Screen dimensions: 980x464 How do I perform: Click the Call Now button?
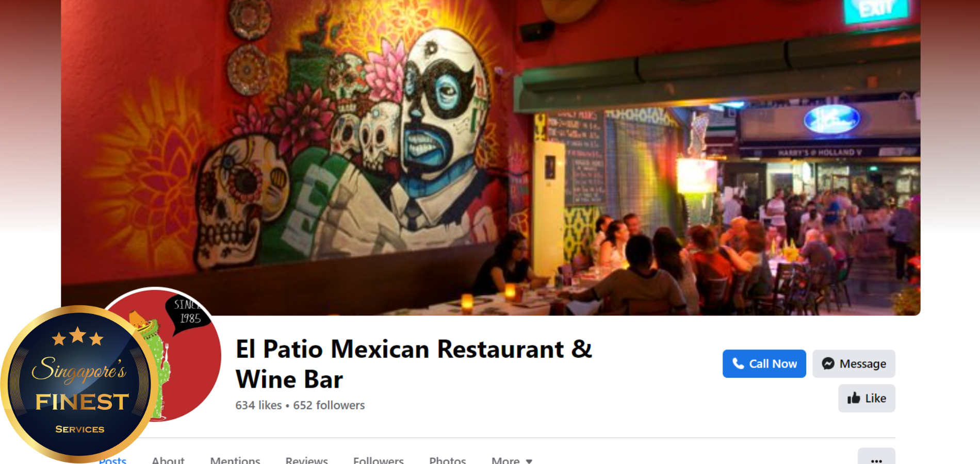tap(764, 363)
